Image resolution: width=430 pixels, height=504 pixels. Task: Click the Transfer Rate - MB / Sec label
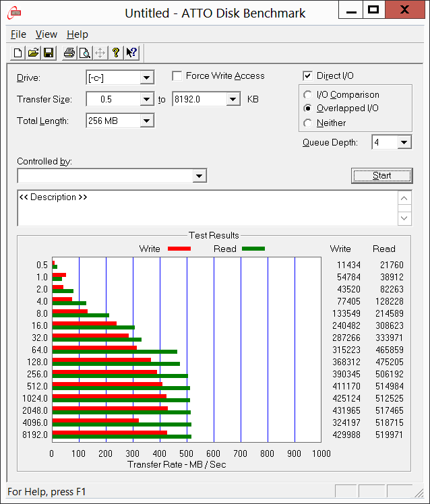coord(177,464)
